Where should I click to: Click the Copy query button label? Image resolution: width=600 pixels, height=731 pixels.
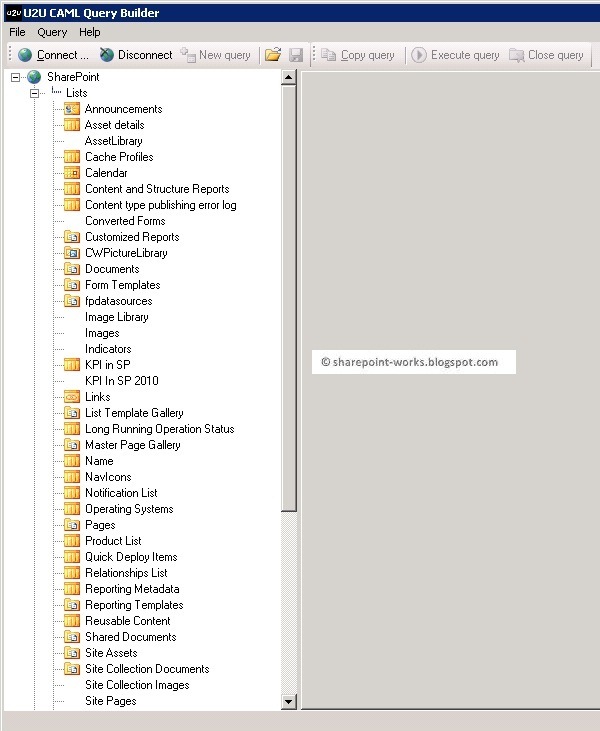(x=367, y=55)
